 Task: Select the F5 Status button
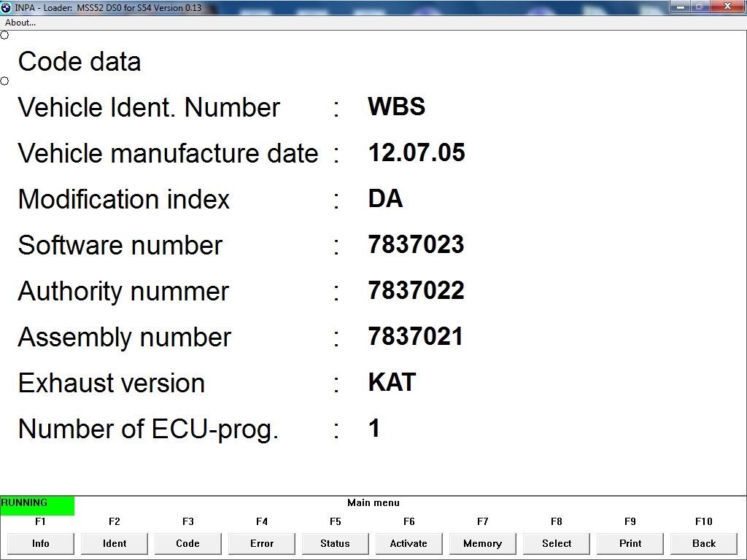[335, 543]
